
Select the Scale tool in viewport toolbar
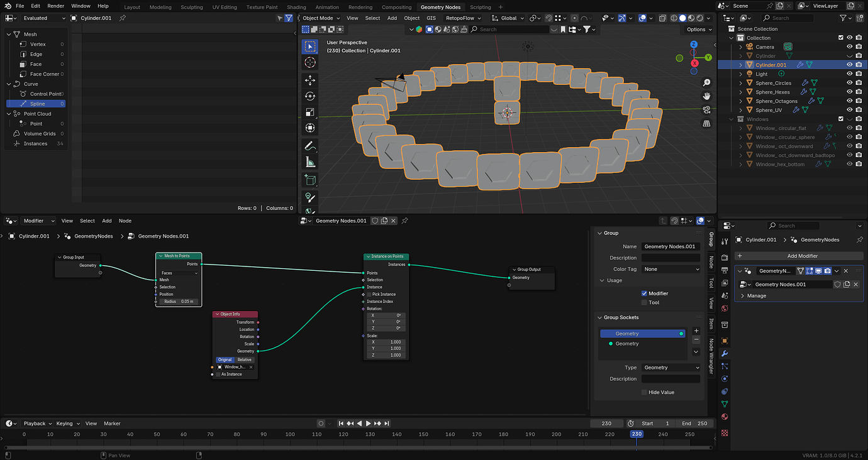309,112
